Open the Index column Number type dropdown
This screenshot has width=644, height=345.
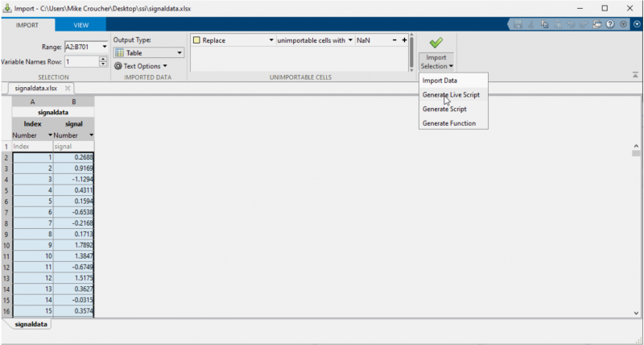tap(50, 135)
